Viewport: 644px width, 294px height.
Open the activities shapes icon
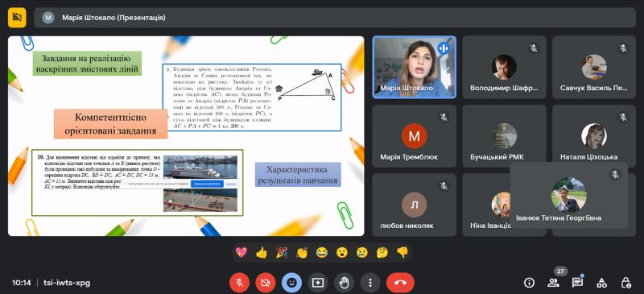[601, 283]
